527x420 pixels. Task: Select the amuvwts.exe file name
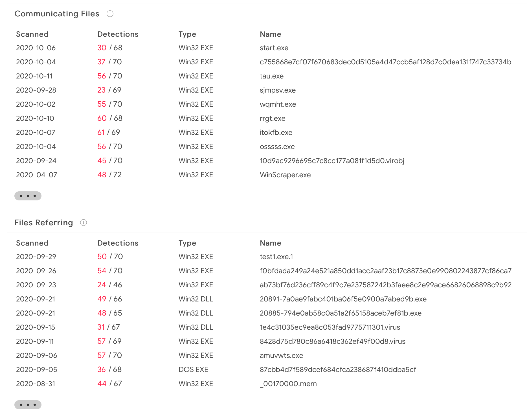[x=281, y=355]
